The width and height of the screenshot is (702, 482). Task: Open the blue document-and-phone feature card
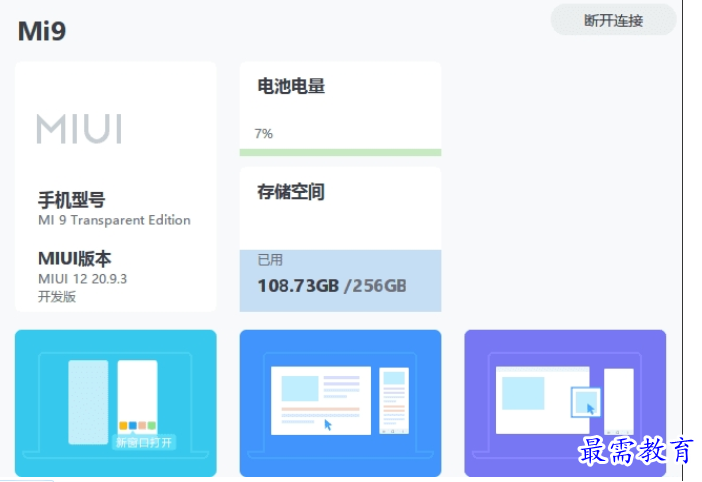tap(340, 403)
